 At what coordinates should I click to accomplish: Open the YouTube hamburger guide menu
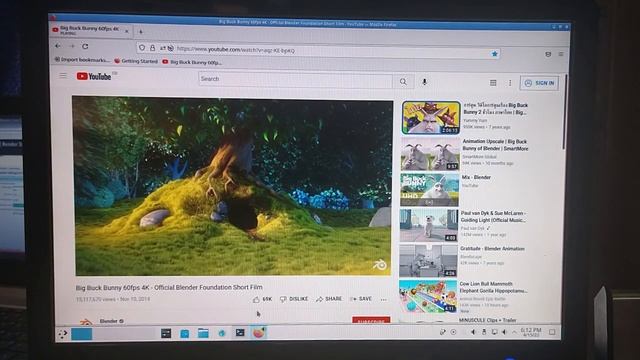click(63, 76)
